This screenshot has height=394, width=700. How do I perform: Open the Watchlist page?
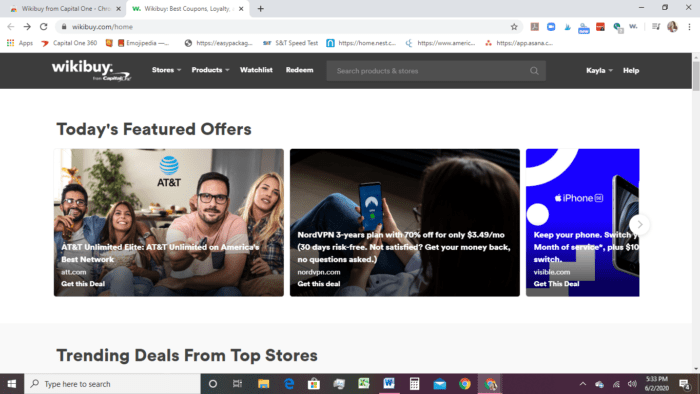tap(256, 70)
